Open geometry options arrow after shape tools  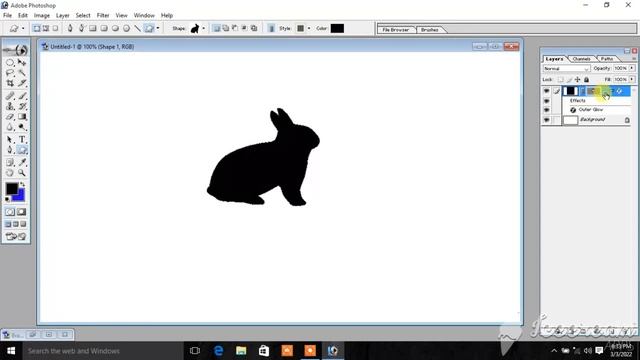(158, 28)
